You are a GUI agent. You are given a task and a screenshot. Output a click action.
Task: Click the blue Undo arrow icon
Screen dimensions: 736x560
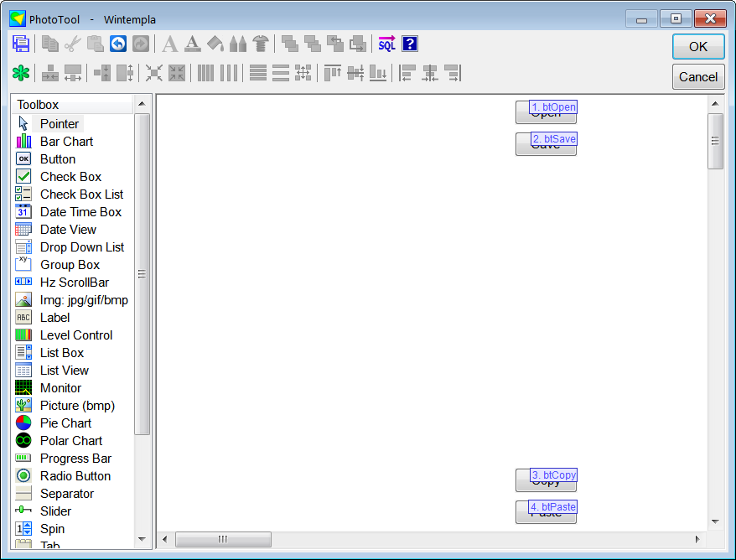click(118, 44)
